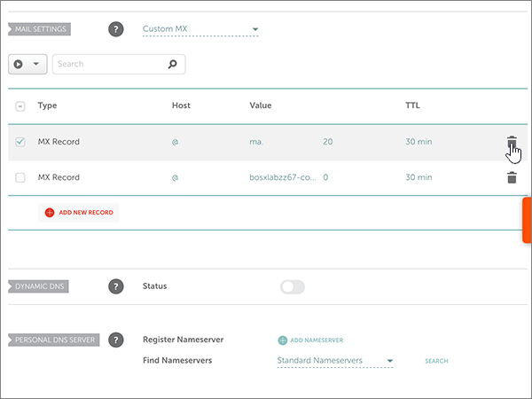Screen dimensions: 532x399
Task: Click 'MX Record' text in unchecked row
Action: (59, 177)
